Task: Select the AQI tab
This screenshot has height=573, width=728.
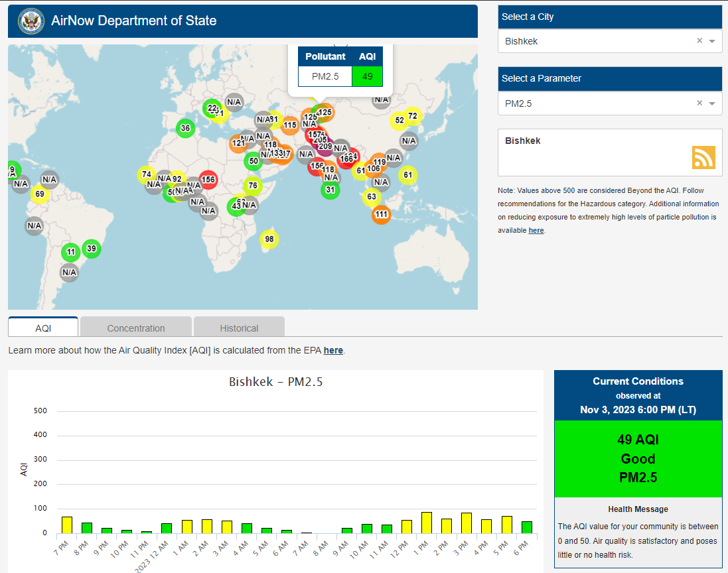Action: (43, 328)
